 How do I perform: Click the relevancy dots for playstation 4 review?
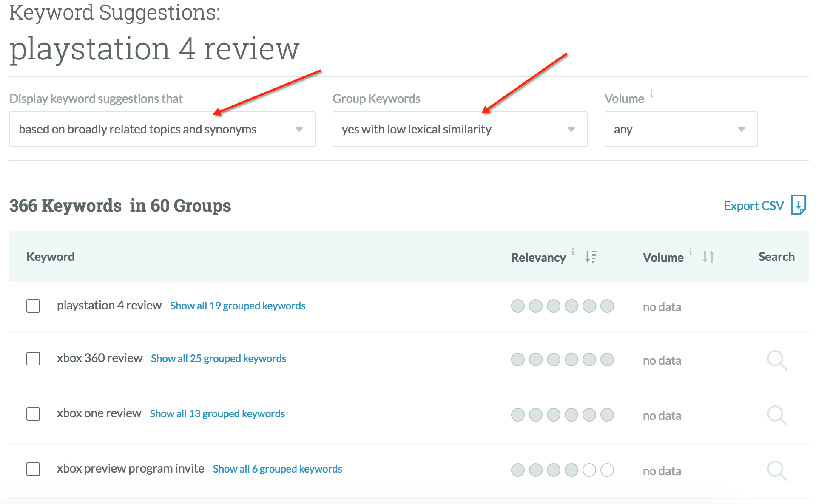(x=562, y=306)
